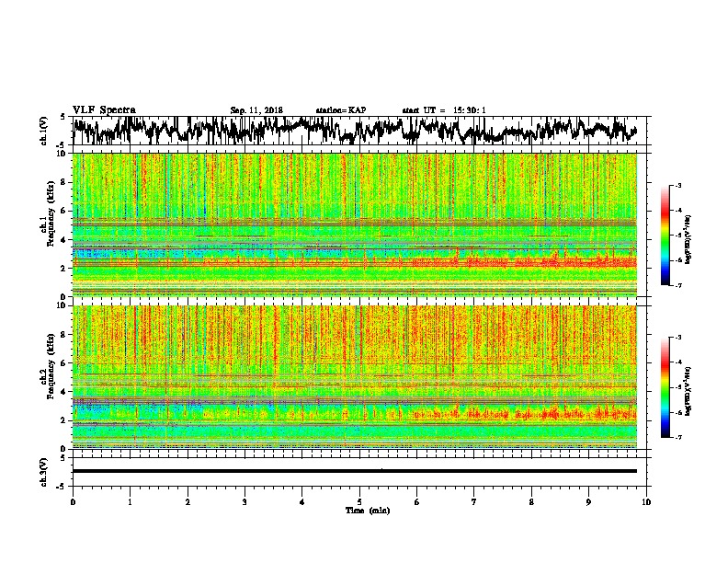Viewport: 728px width, 563px height.
Task: Click time axis tick label "0"
Action: 73,502
